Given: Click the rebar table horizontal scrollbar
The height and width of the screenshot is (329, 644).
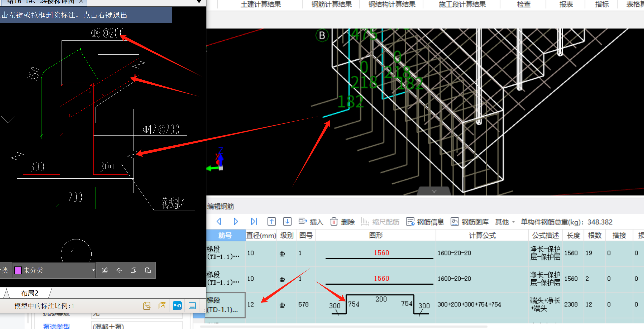Looking at the screenshot, I should click(344, 327).
